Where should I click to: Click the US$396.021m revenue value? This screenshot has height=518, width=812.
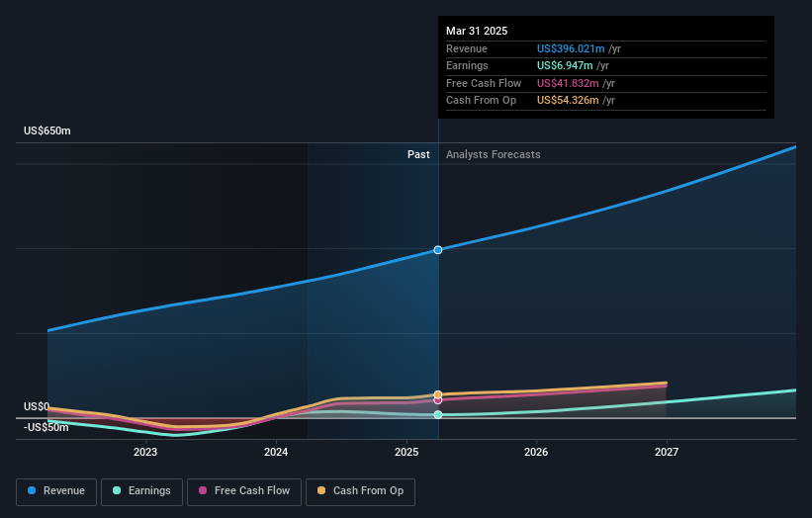tap(571, 48)
